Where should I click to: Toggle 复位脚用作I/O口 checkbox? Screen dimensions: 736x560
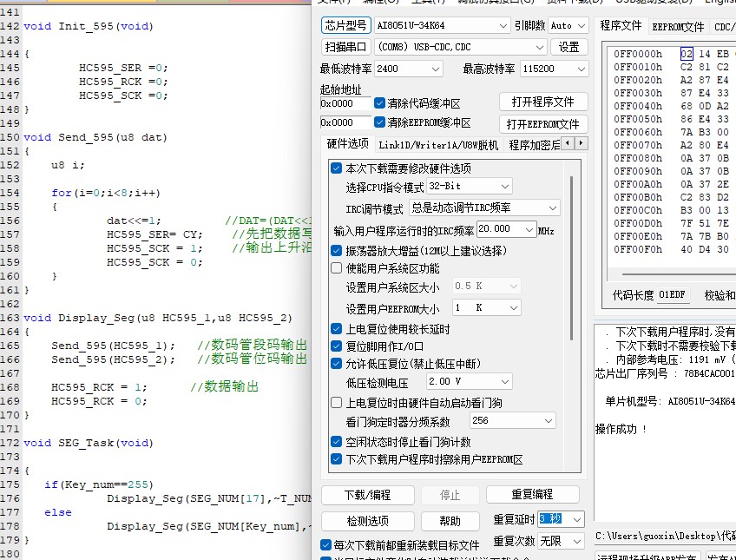[x=336, y=346]
